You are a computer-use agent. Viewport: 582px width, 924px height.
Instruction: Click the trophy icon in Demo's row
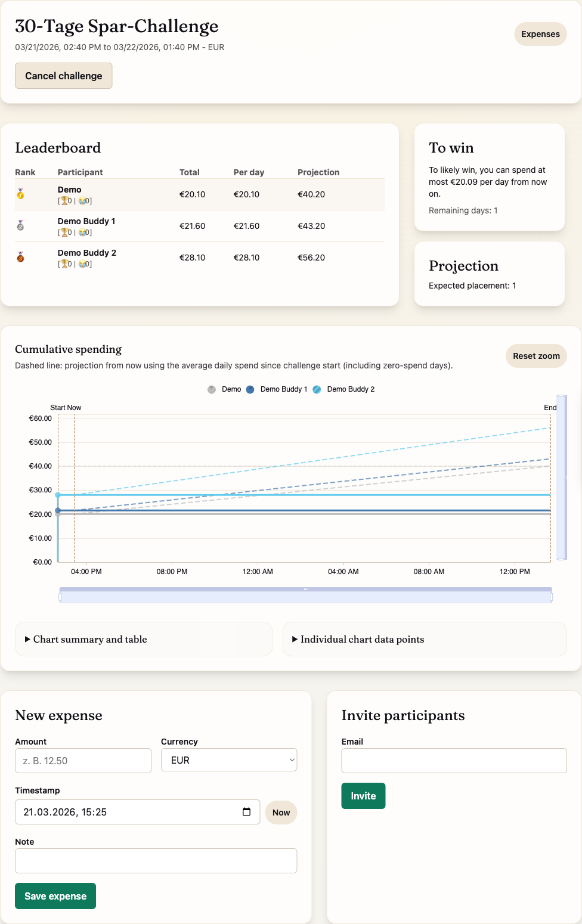point(65,201)
